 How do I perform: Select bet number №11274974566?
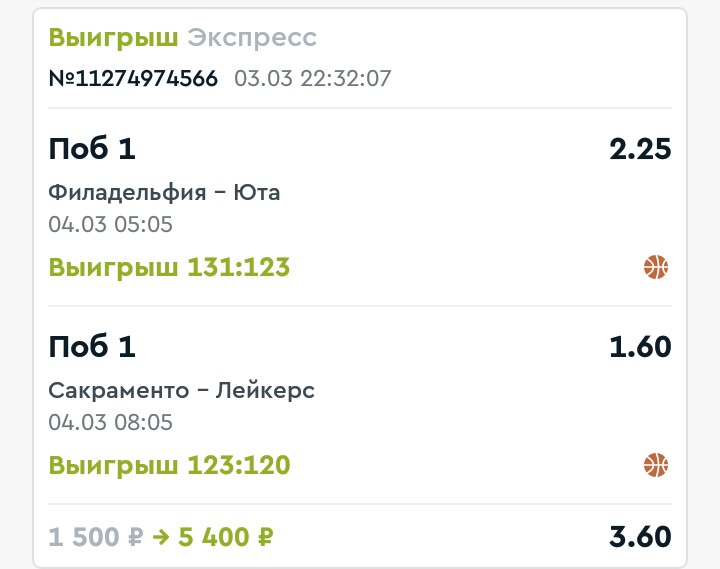click(x=133, y=78)
